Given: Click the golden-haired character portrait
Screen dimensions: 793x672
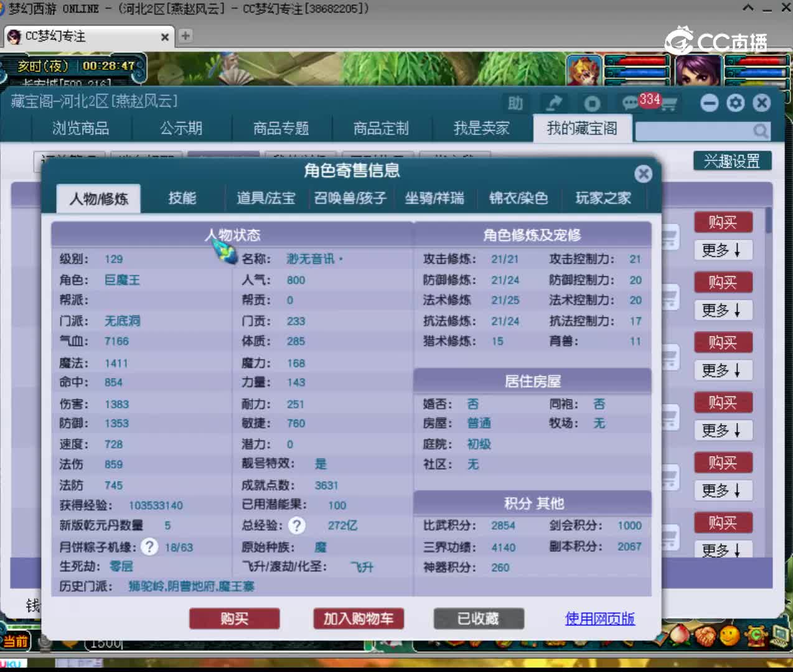Looking at the screenshot, I should click(x=584, y=70).
